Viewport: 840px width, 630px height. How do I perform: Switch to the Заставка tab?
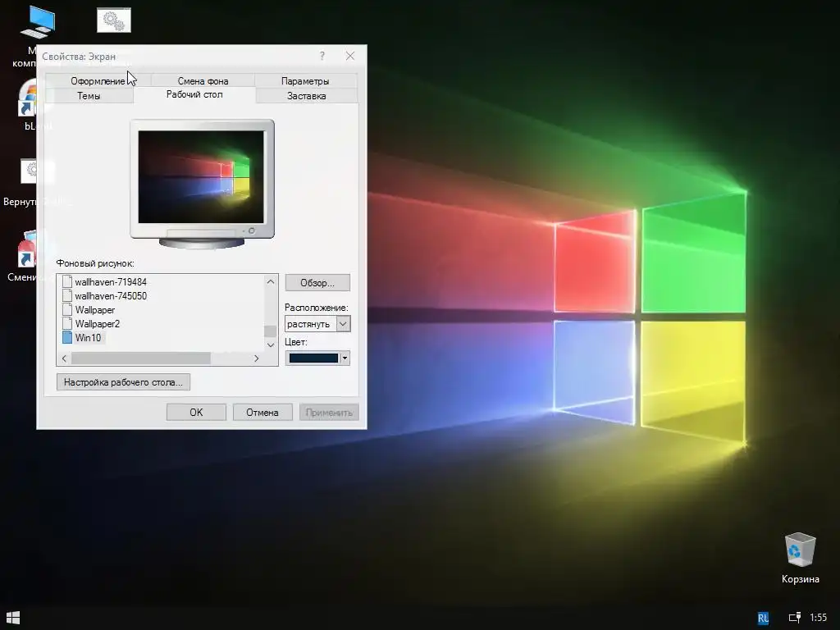coord(307,96)
